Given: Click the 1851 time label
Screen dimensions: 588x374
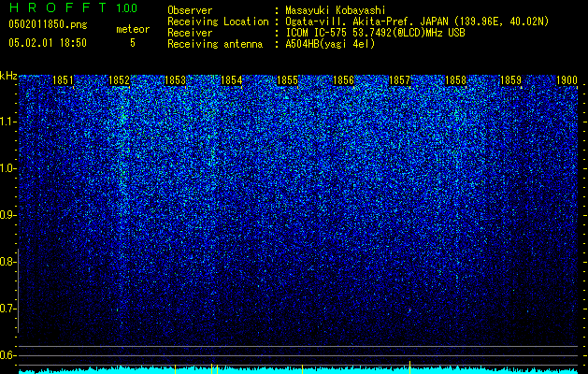Looking at the screenshot, I should coord(63,80).
